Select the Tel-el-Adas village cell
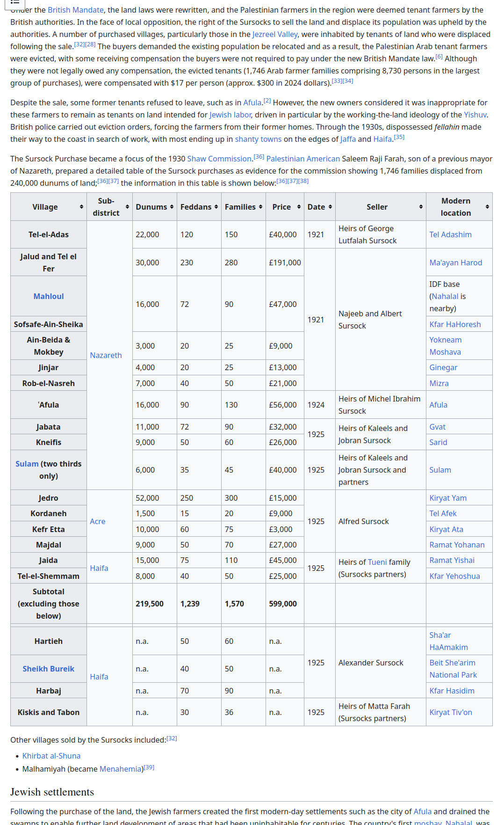Viewport: 504px width, 825px height. (x=49, y=234)
